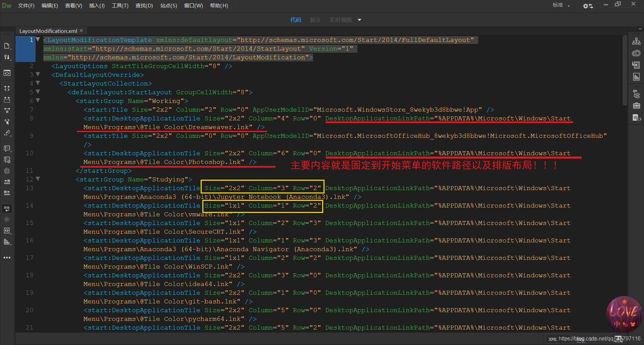
Task: Switch to 实时视图 view
Action: tap(340, 20)
